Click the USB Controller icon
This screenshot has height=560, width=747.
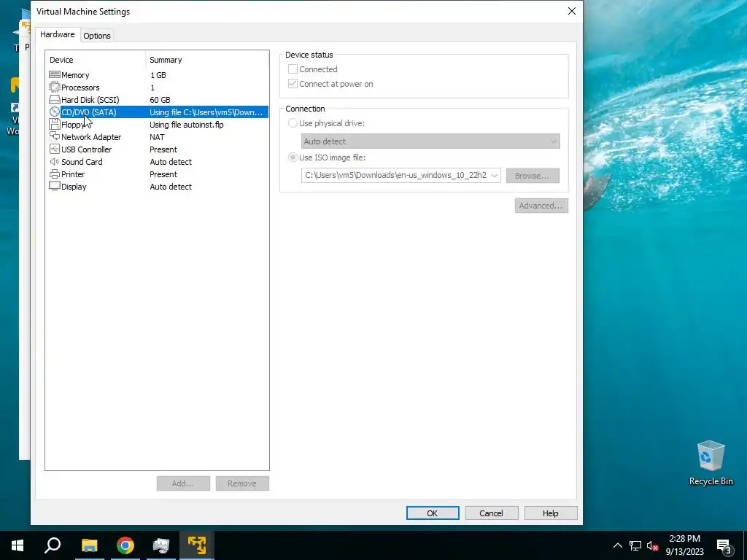coord(54,149)
